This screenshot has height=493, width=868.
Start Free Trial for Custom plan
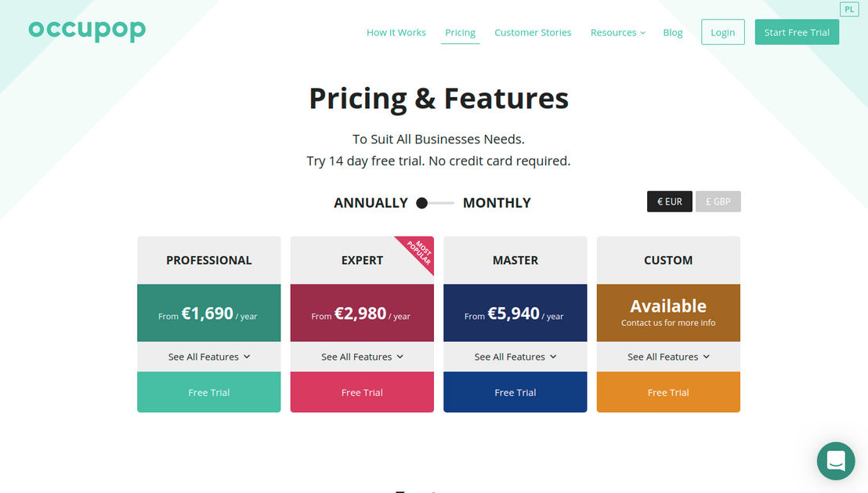tap(668, 392)
